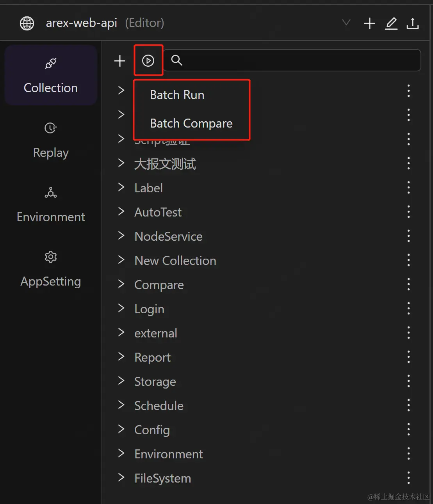Open more options for FileSystem collection

[408, 478]
